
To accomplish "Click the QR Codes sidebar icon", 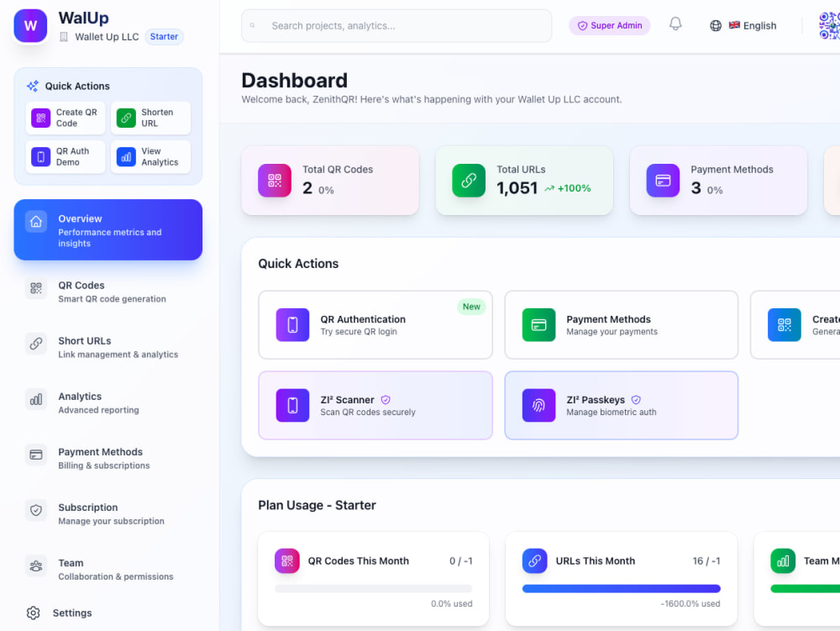I will pos(36,288).
